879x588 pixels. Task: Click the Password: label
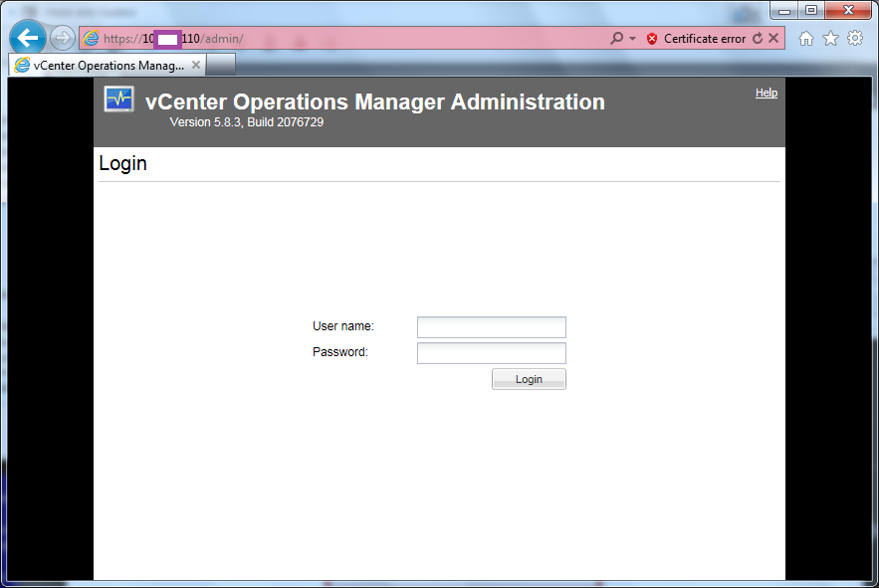click(340, 352)
